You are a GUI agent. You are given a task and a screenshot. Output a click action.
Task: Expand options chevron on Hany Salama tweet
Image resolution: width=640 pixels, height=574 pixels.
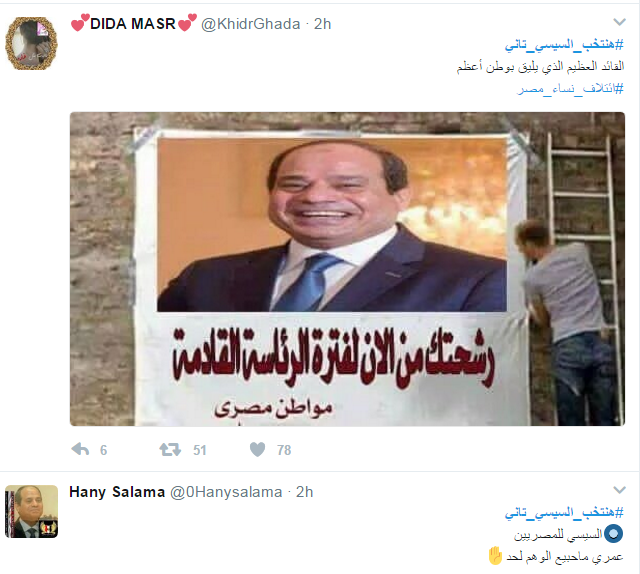pos(619,490)
